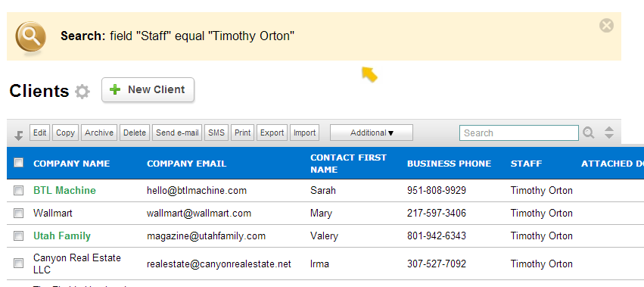The image size is (644, 287).
Task: Click the green plus New Client button
Action: click(x=148, y=89)
